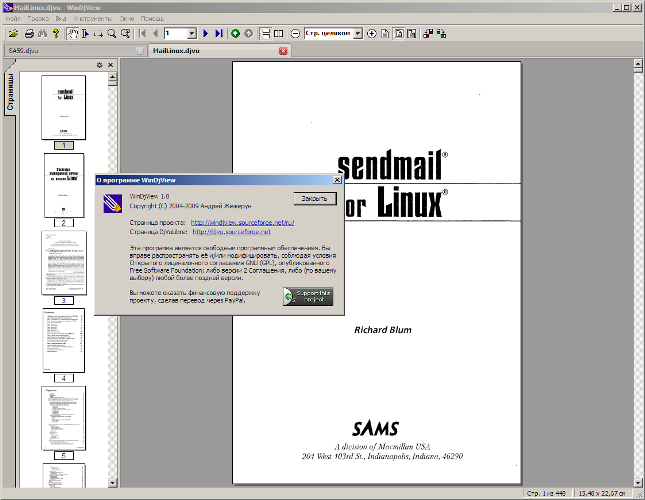Screen dimensions: 645x500
Task: Toggle facing pages layout
Action: pyautogui.click(x=278, y=34)
